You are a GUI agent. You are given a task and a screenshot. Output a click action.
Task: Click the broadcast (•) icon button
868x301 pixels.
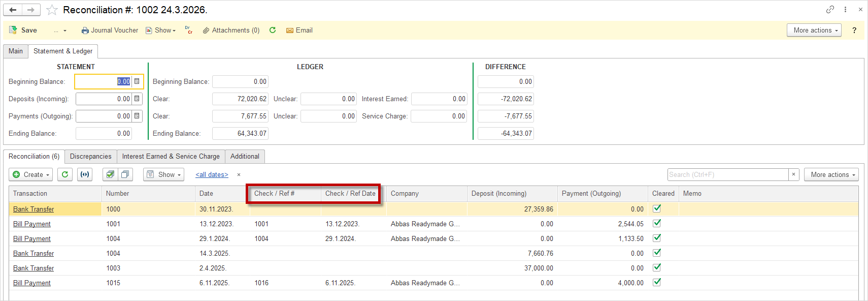(85, 174)
